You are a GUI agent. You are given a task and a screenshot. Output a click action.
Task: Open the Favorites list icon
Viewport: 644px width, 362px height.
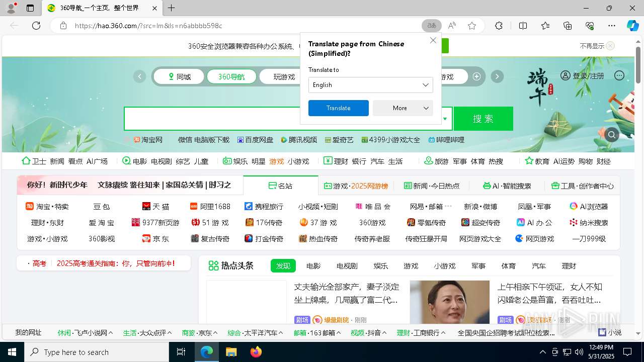click(545, 26)
